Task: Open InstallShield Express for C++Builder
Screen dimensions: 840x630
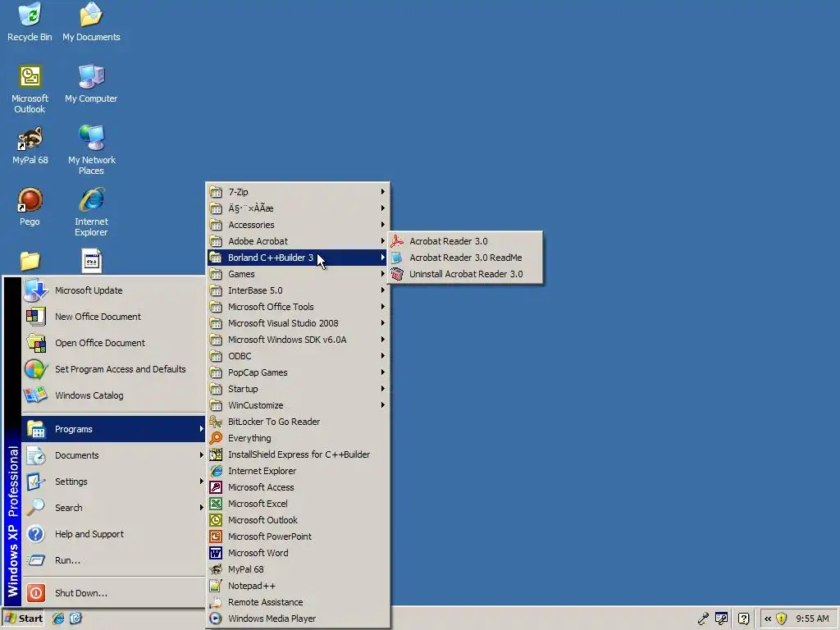Action: point(298,454)
